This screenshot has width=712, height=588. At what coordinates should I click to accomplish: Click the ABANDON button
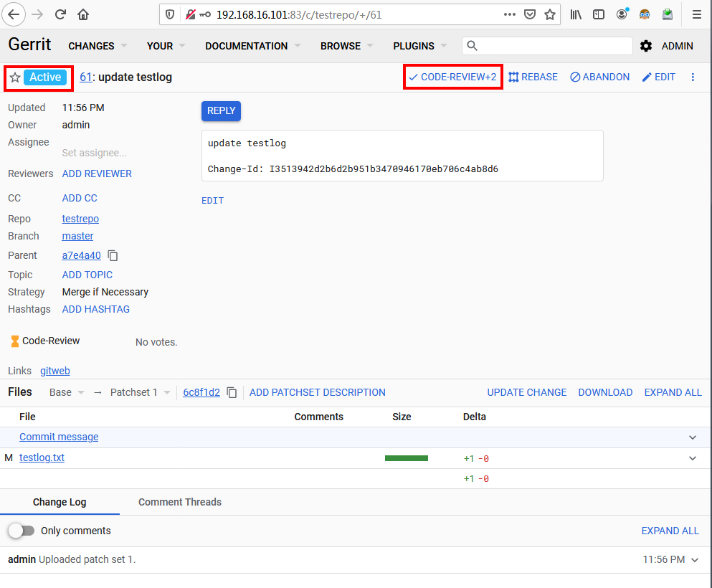coord(600,77)
